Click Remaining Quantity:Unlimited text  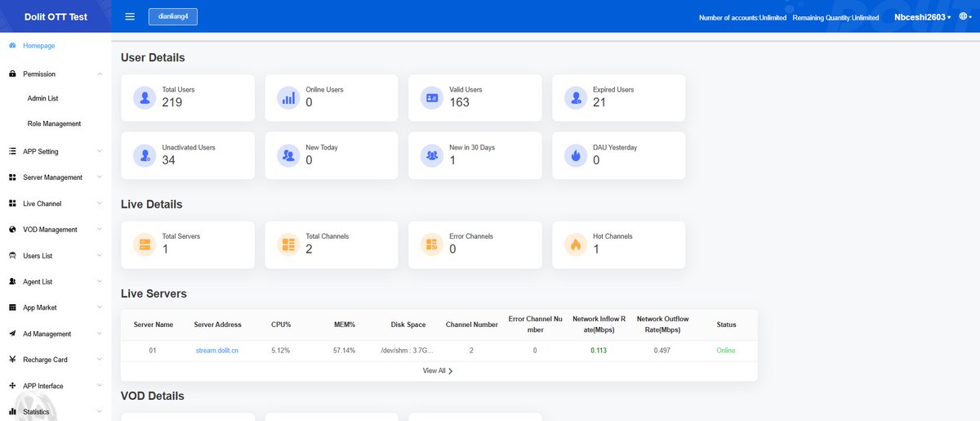pos(835,17)
